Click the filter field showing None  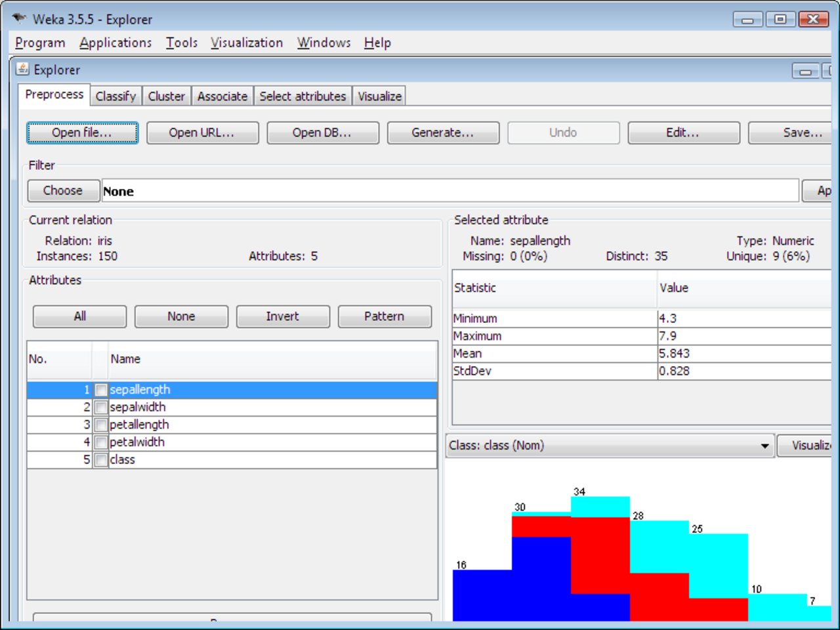[x=450, y=191]
